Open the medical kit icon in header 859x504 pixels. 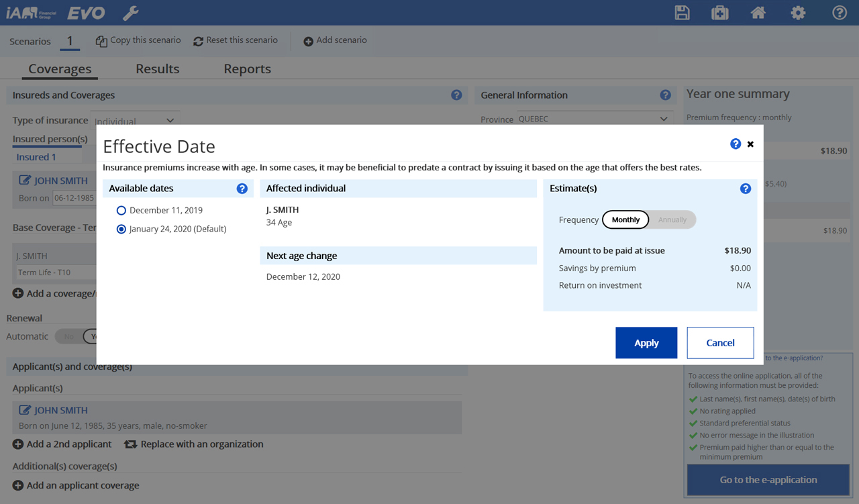coord(719,13)
